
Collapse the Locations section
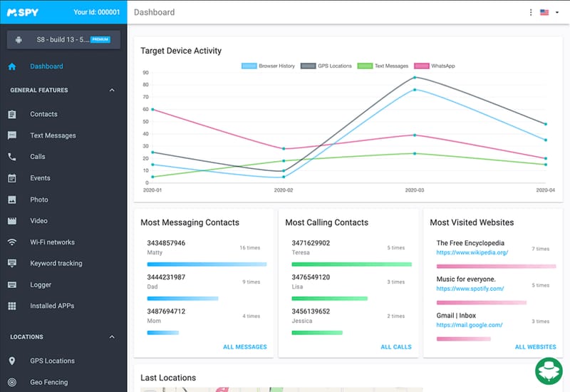tap(112, 336)
